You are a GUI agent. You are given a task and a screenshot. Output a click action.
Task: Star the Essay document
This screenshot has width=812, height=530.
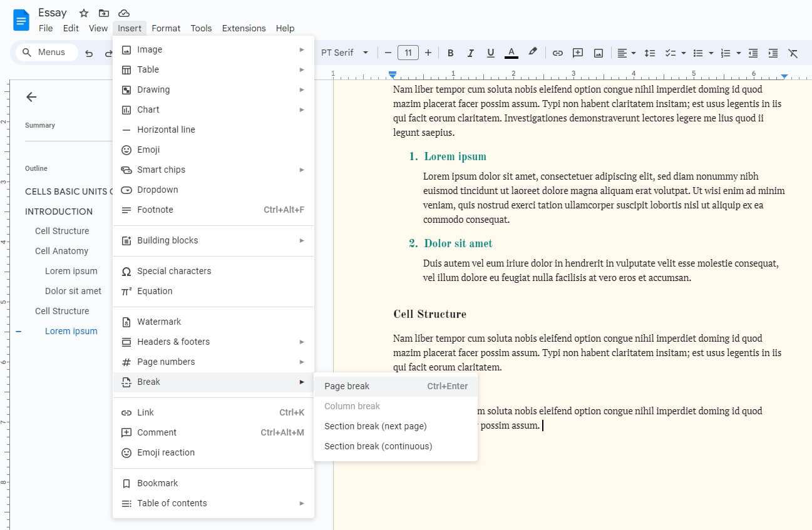click(84, 13)
